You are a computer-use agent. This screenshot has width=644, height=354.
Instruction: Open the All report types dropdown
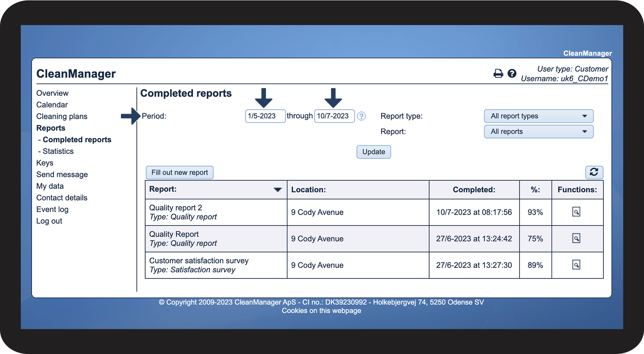(x=539, y=116)
